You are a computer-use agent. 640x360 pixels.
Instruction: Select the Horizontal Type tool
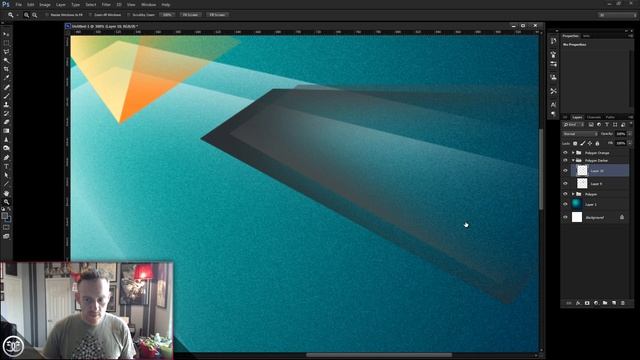click(6, 167)
